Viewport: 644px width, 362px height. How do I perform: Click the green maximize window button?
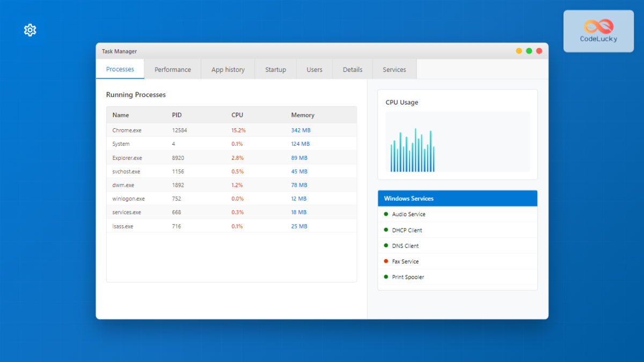[x=529, y=51]
